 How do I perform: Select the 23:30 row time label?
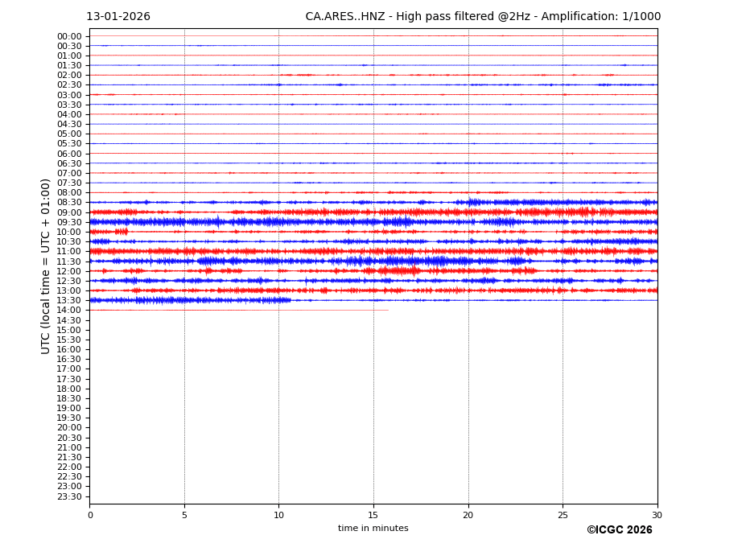pos(69,496)
